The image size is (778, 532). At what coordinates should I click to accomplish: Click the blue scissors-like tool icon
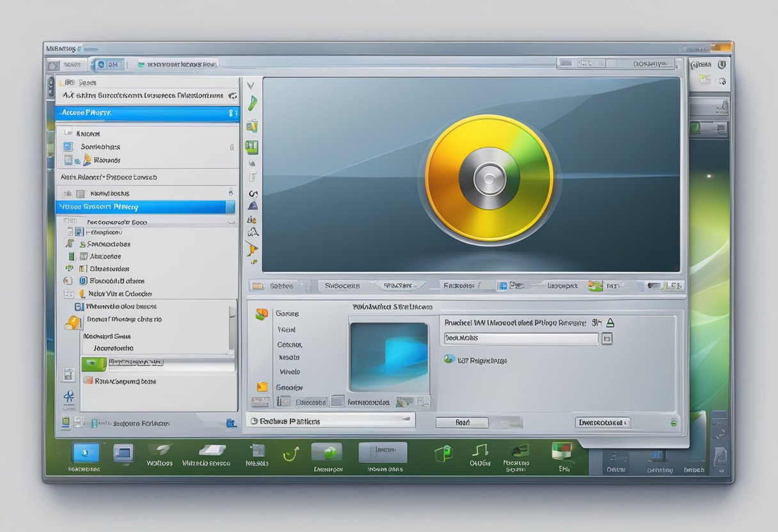[68, 396]
